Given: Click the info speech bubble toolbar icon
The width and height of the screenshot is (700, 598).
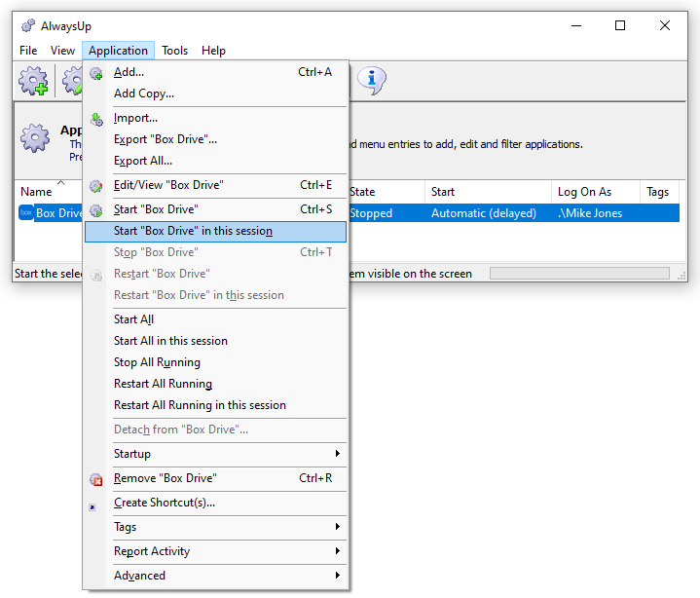Looking at the screenshot, I should tap(372, 81).
